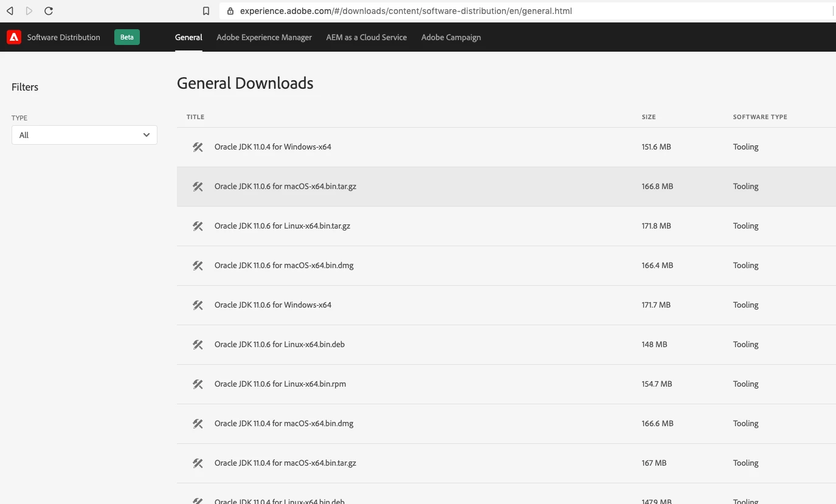Click the bookmark icon beside address bar

[x=206, y=11]
